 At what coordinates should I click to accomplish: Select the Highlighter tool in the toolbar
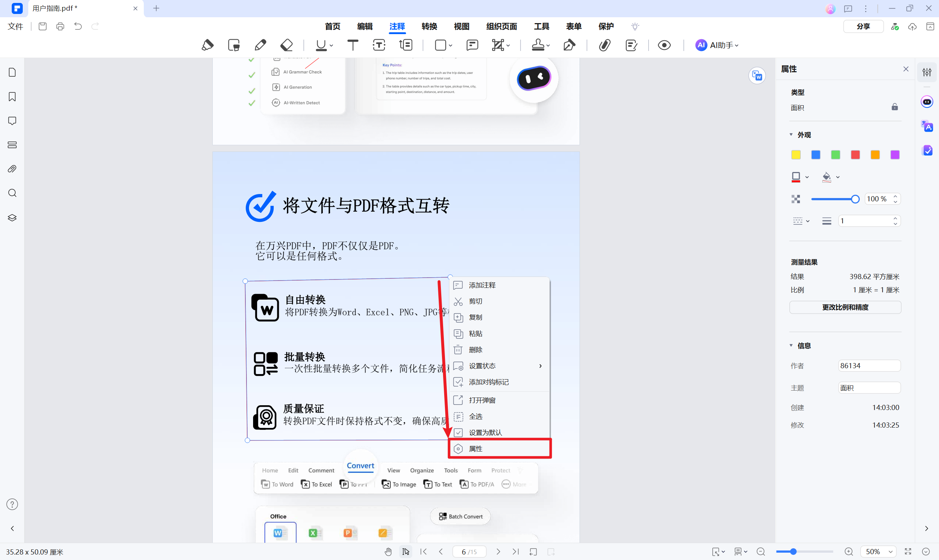point(208,45)
